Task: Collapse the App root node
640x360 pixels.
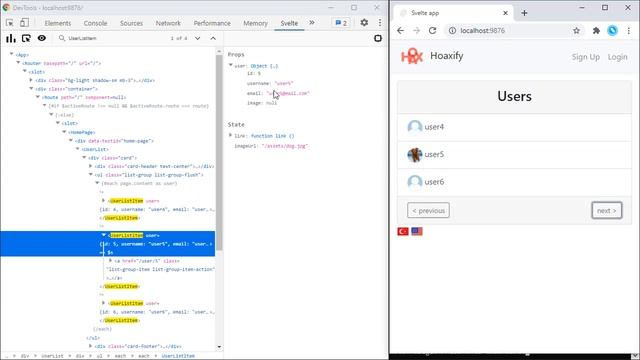Action: pos(11,54)
